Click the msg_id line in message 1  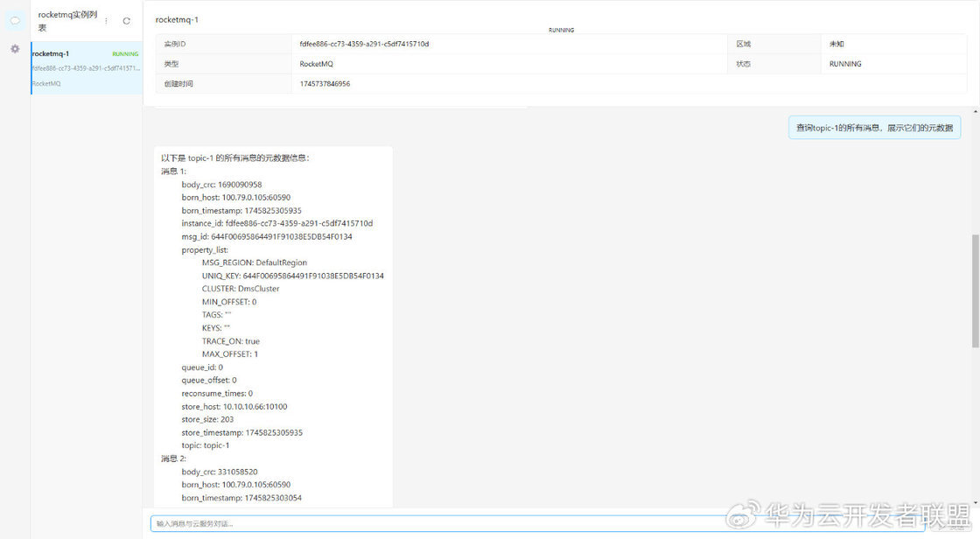pyautogui.click(x=267, y=237)
